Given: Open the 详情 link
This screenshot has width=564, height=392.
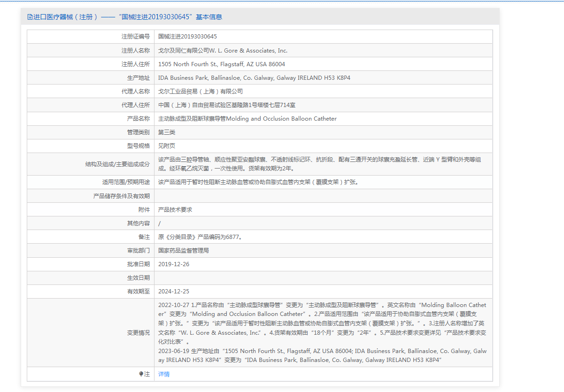Looking at the screenshot, I should point(164,374).
